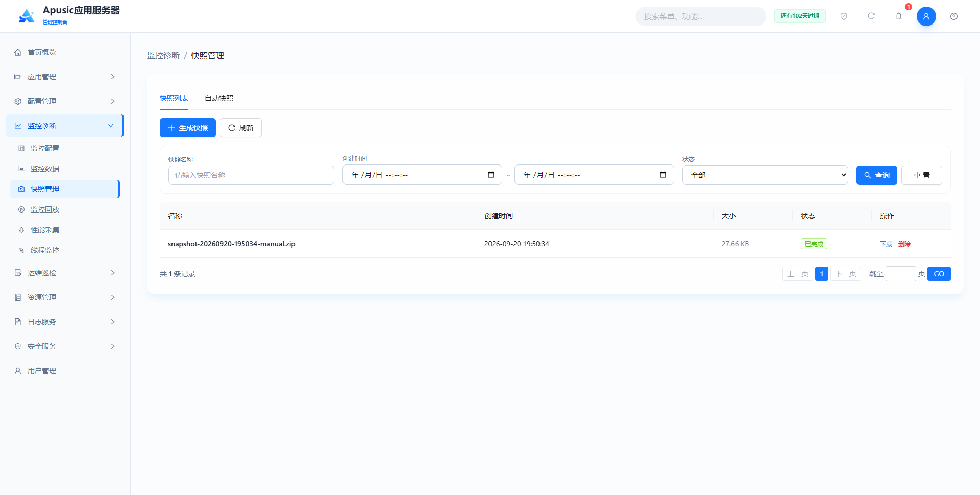Click the 性能采集 icon
Image resolution: width=980 pixels, height=495 pixels.
point(21,230)
